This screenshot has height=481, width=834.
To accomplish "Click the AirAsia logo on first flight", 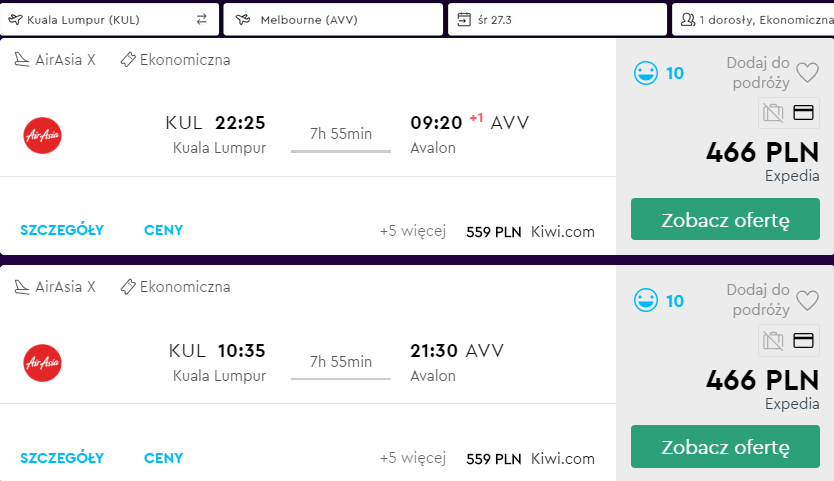I will 42,135.
